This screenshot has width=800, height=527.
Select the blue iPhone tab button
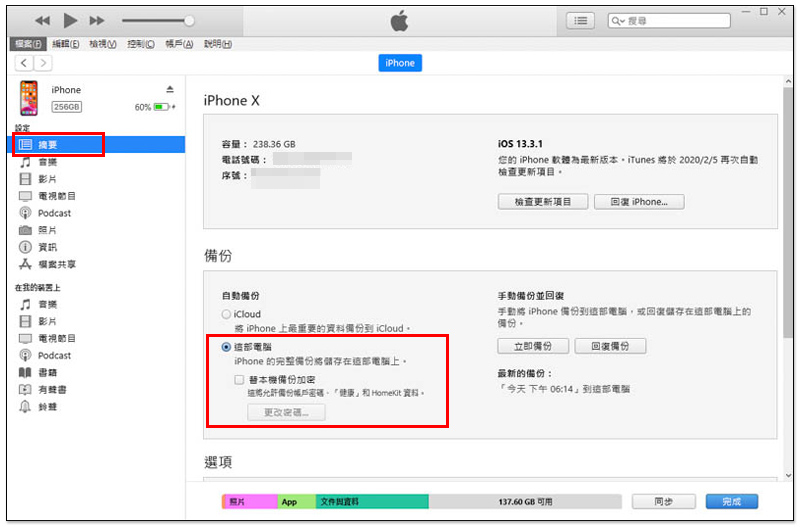coord(400,63)
